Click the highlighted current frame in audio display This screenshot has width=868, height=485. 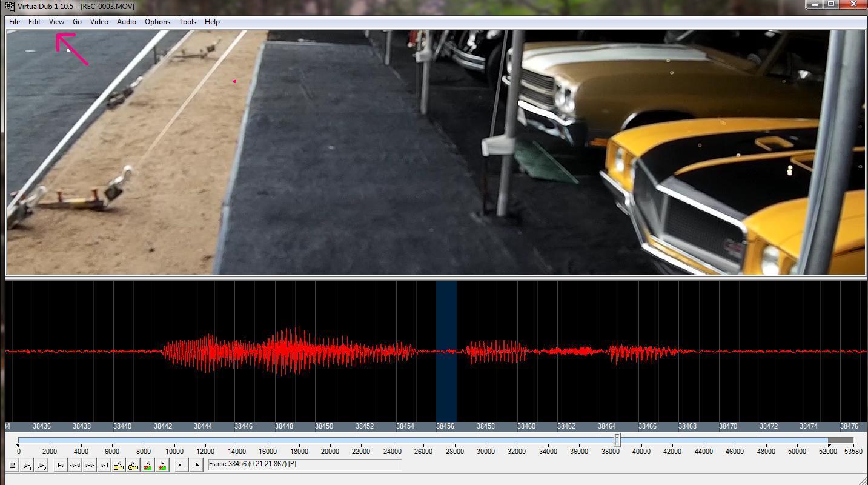pos(446,352)
